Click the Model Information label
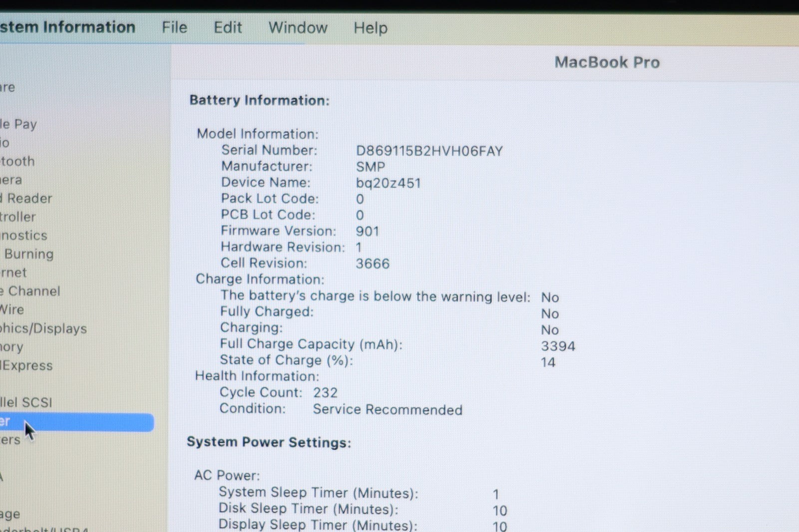Viewport: 799px width, 532px height. 257,134
